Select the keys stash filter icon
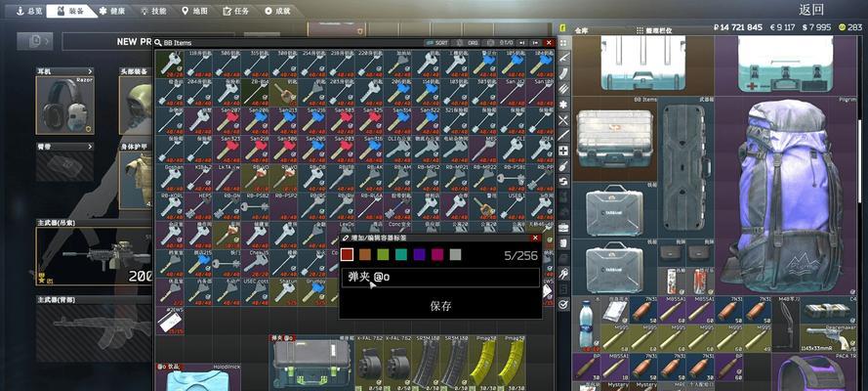The height and width of the screenshot is (391, 868). [563, 273]
